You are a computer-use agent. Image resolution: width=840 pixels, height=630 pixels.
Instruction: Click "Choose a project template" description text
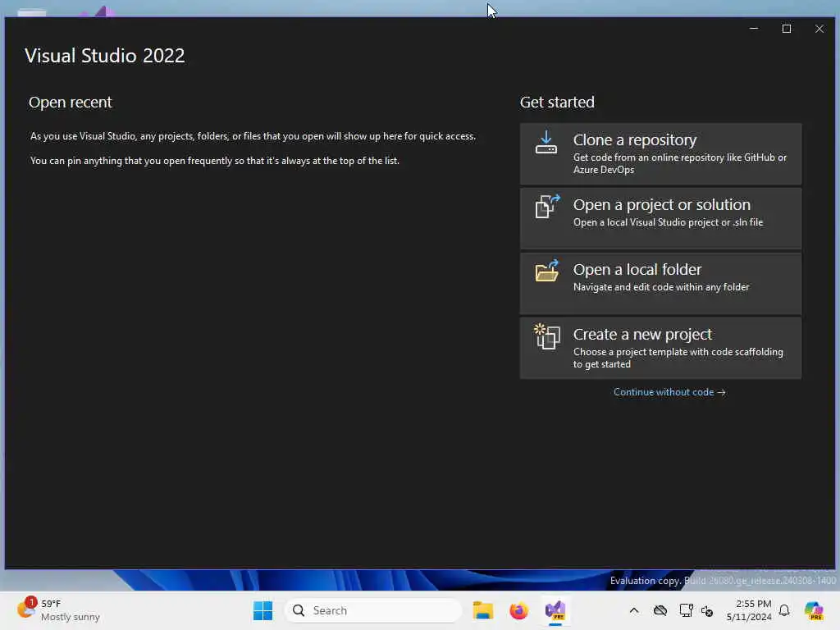[x=678, y=358]
